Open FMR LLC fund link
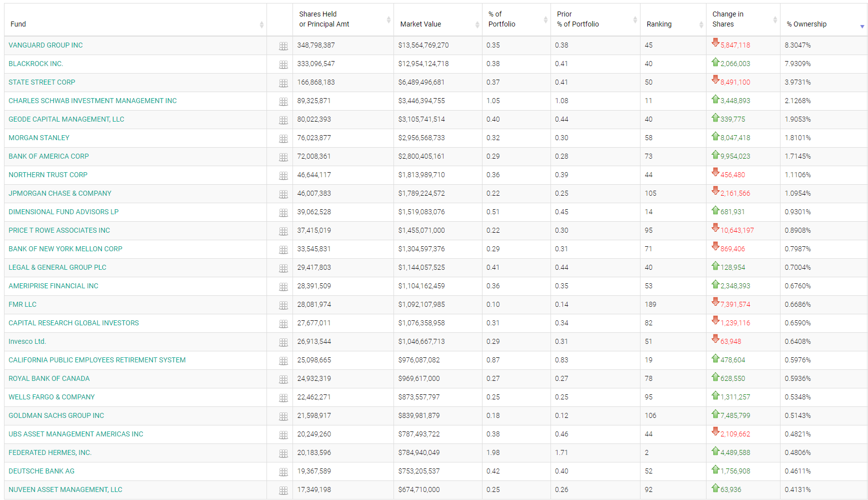The width and height of the screenshot is (868, 500). [x=22, y=304]
